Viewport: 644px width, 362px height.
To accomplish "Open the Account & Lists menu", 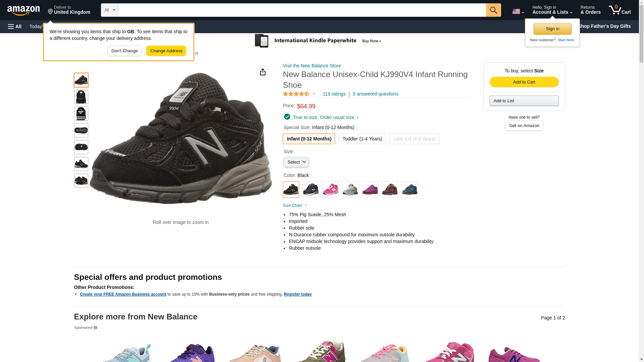I will 552,10.
